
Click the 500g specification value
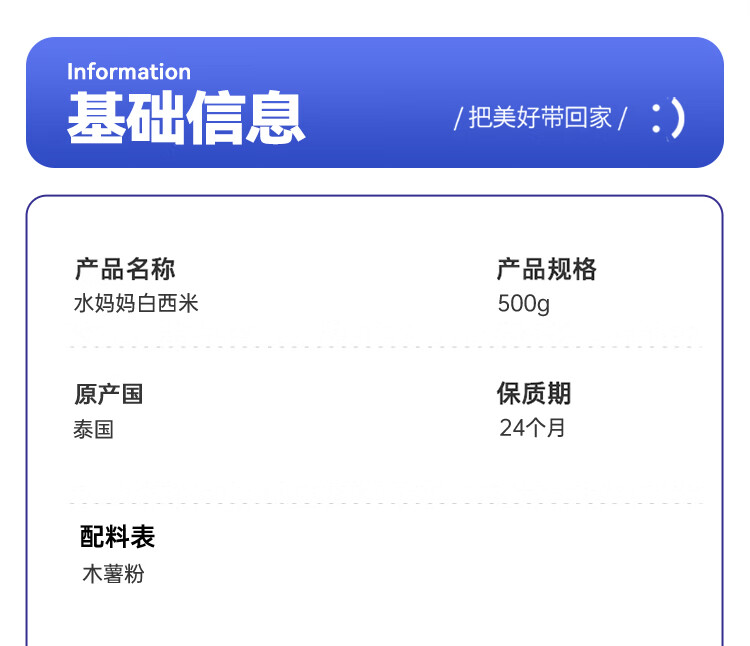[523, 303]
